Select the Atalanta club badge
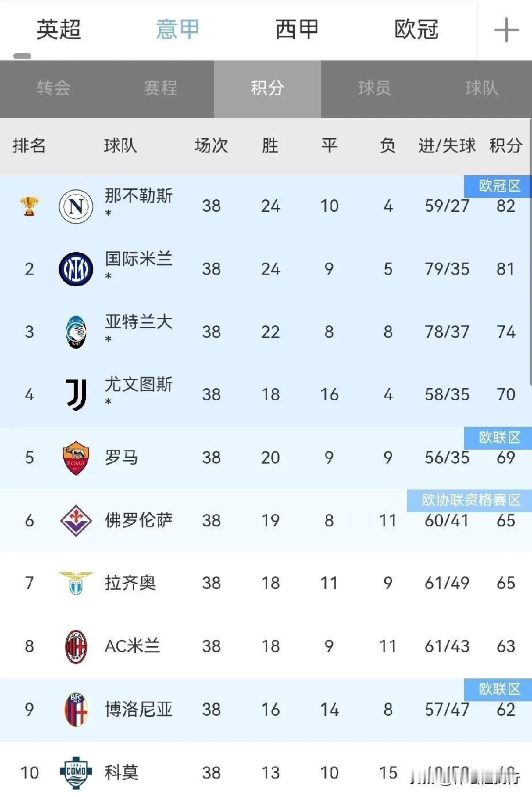 (x=76, y=332)
